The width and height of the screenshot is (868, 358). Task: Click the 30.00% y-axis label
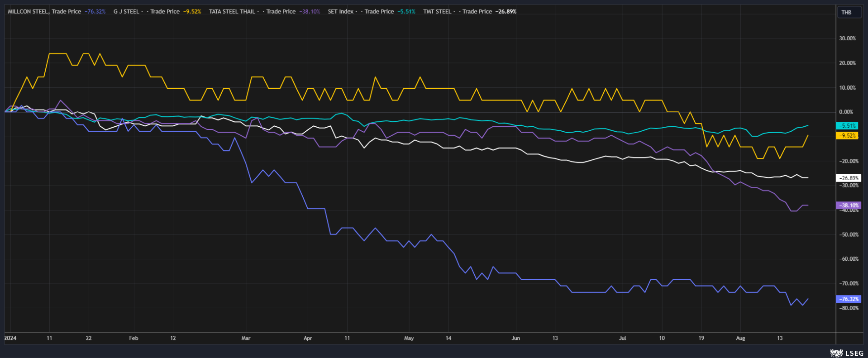pos(847,39)
